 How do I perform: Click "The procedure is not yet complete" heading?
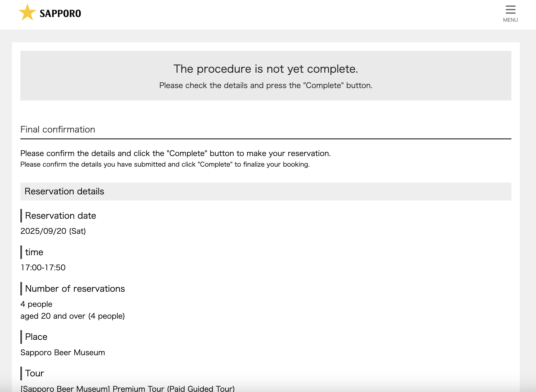266,69
